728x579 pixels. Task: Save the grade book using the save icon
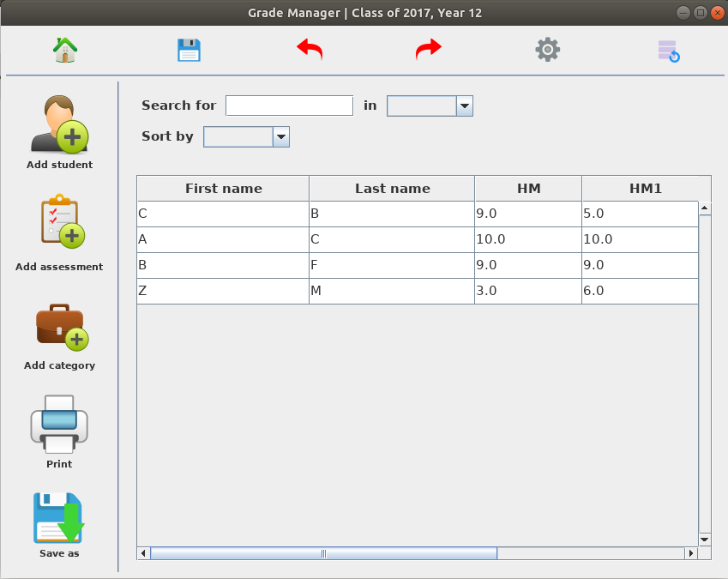pos(189,50)
